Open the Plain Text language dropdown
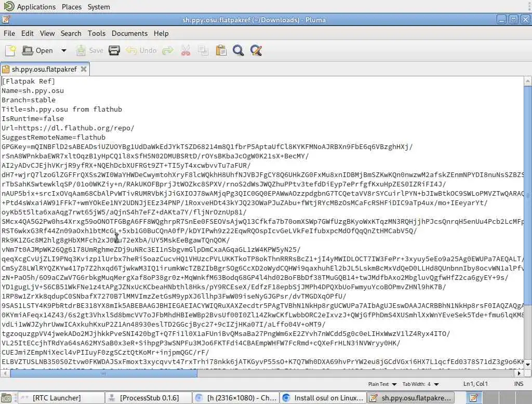 point(382,384)
